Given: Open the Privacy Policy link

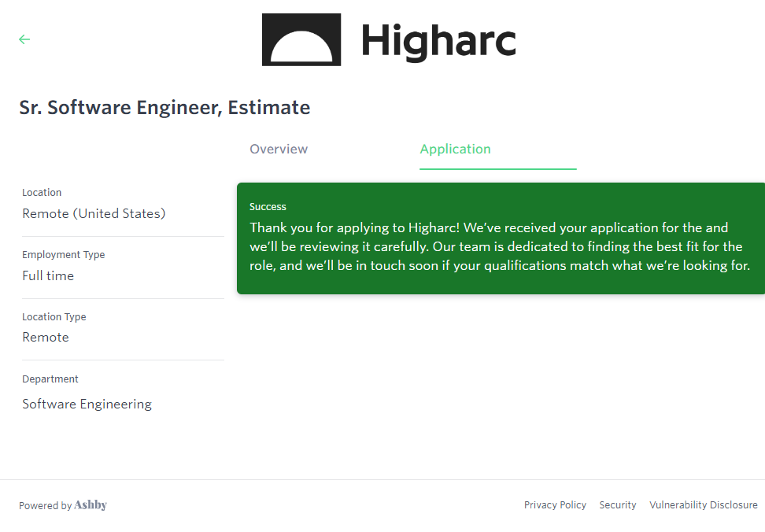Looking at the screenshot, I should (x=555, y=505).
